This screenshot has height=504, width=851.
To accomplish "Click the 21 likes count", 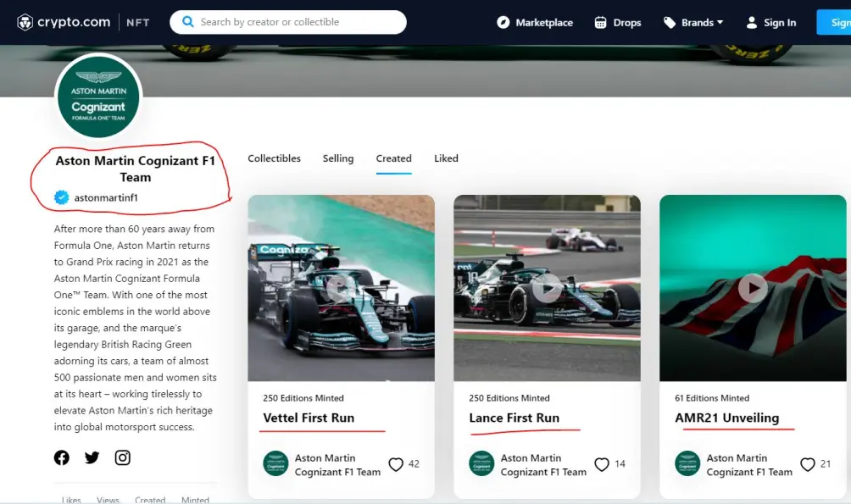I will tap(826, 464).
